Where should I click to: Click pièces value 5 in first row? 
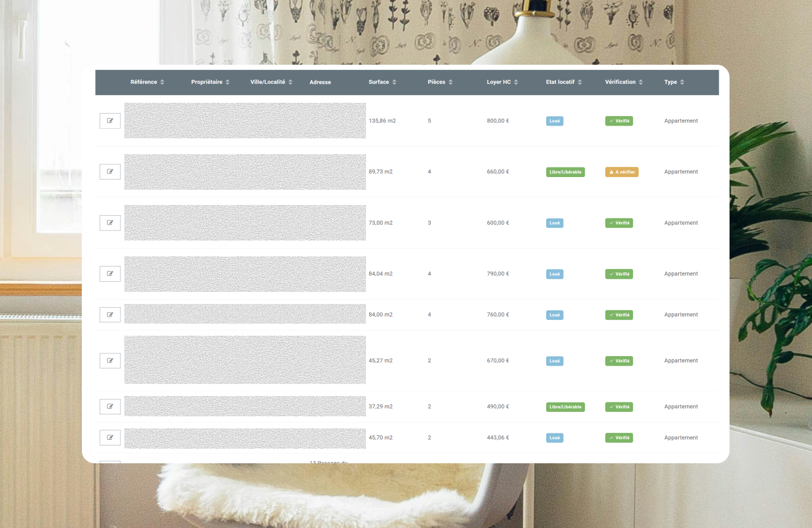click(x=429, y=121)
